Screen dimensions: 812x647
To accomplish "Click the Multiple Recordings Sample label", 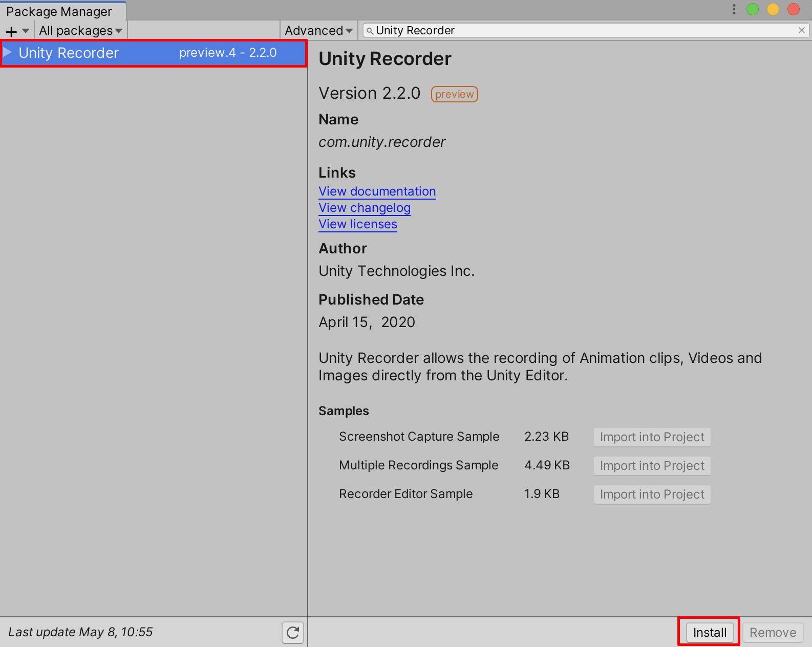I will click(418, 465).
